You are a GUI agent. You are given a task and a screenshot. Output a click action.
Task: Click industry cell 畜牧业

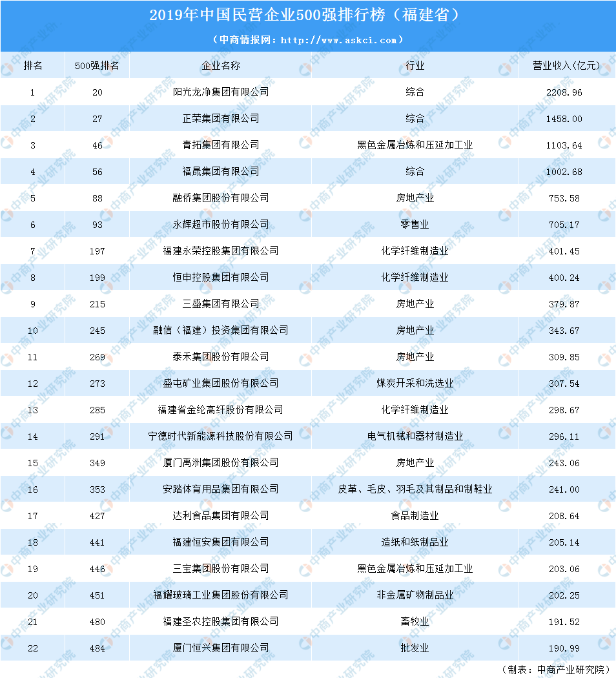pos(415,622)
